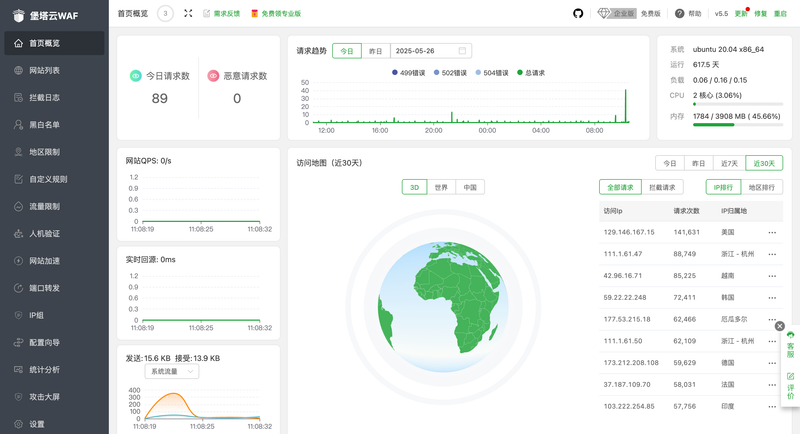Viewport: 800px width, 434px height.
Task: Click the 堡塔云WAF shield logo
Action: click(18, 16)
